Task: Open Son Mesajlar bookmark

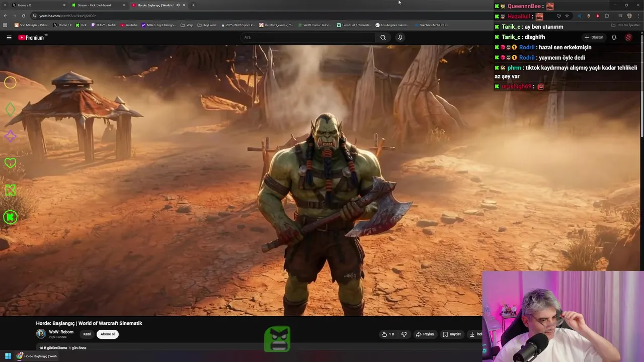Action: pos(32,25)
